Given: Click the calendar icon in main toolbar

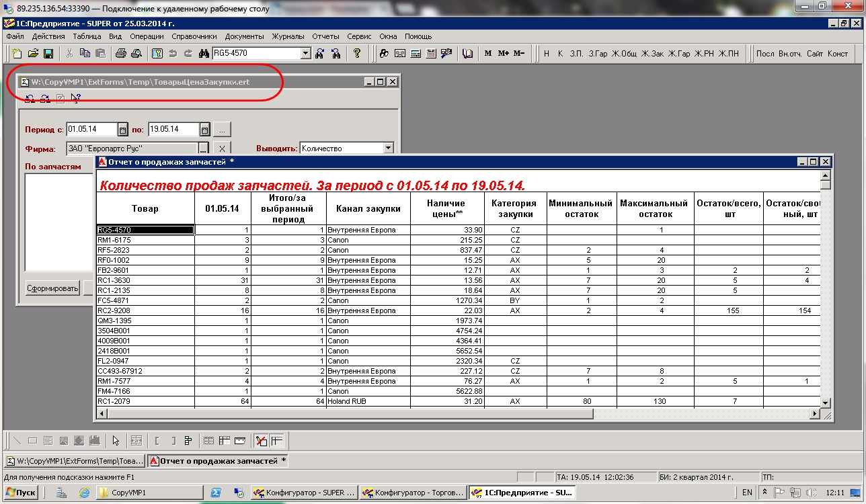Looking at the screenshot, I should point(431,54).
